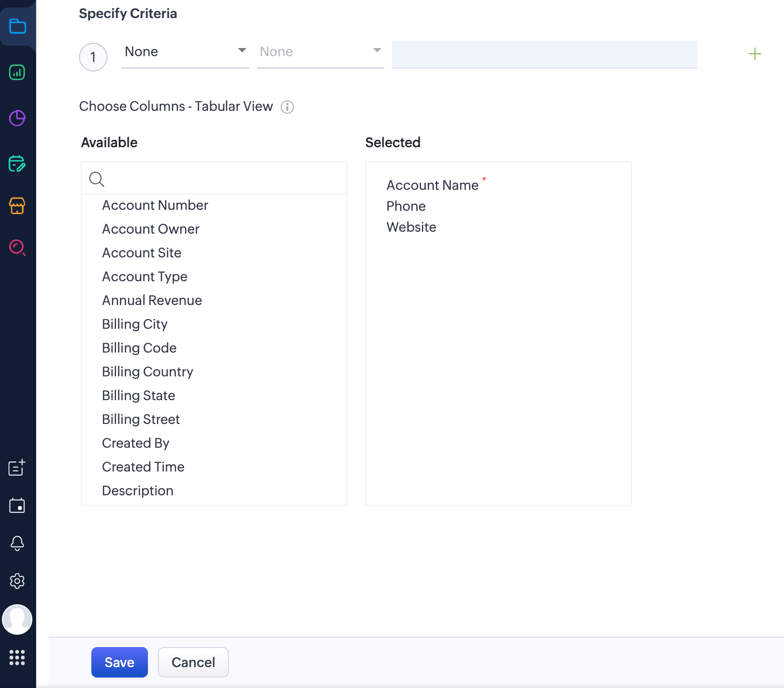Select Billing Country from the Available list

[147, 372]
